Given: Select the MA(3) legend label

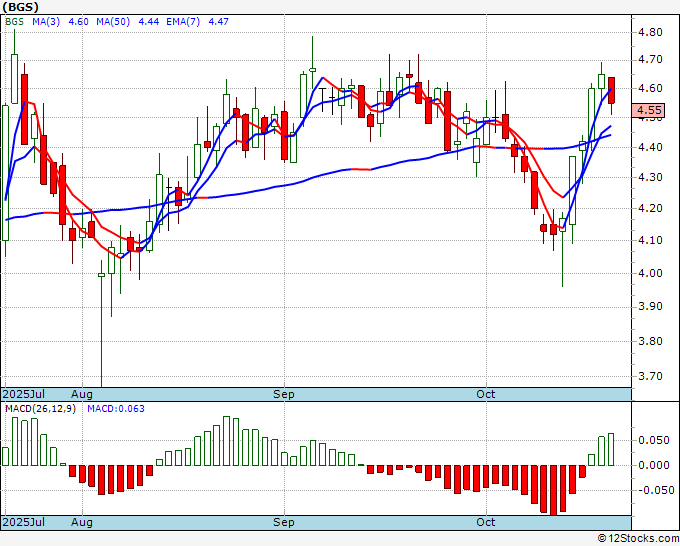Looking at the screenshot, I should coord(46,21).
